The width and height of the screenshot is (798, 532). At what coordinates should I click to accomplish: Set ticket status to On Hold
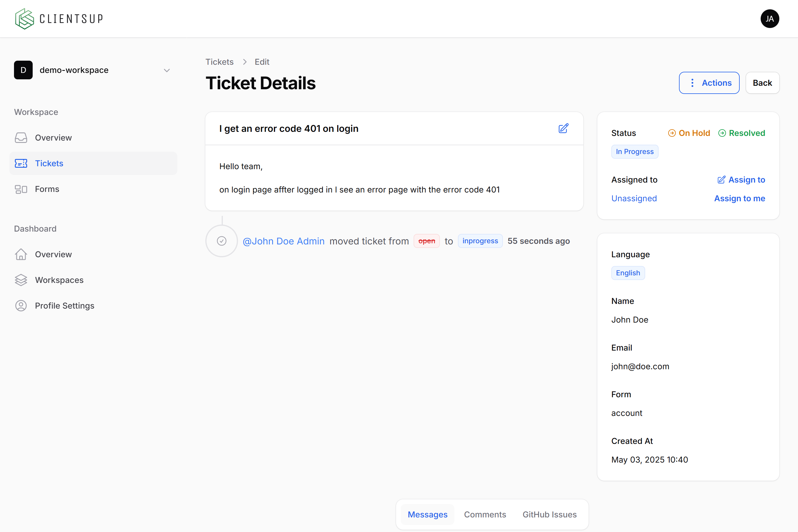(689, 133)
